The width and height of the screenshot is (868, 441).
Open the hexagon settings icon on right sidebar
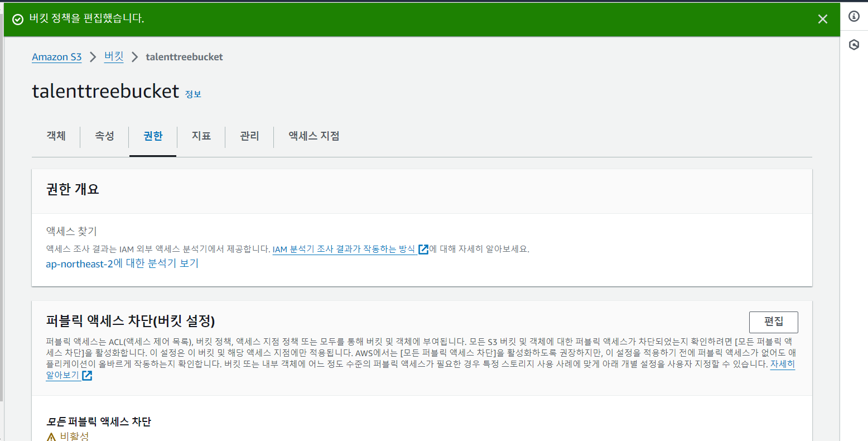coord(853,45)
